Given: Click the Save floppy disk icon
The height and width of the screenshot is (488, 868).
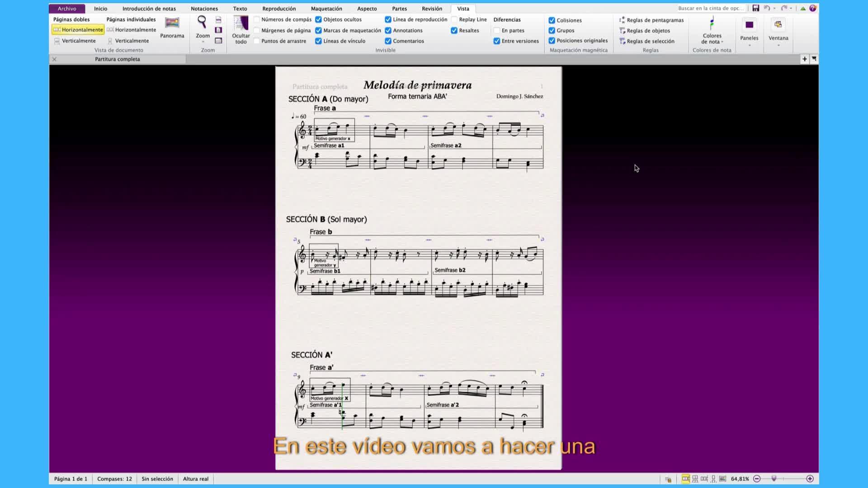Looking at the screenshot, I should click(755, 8).
